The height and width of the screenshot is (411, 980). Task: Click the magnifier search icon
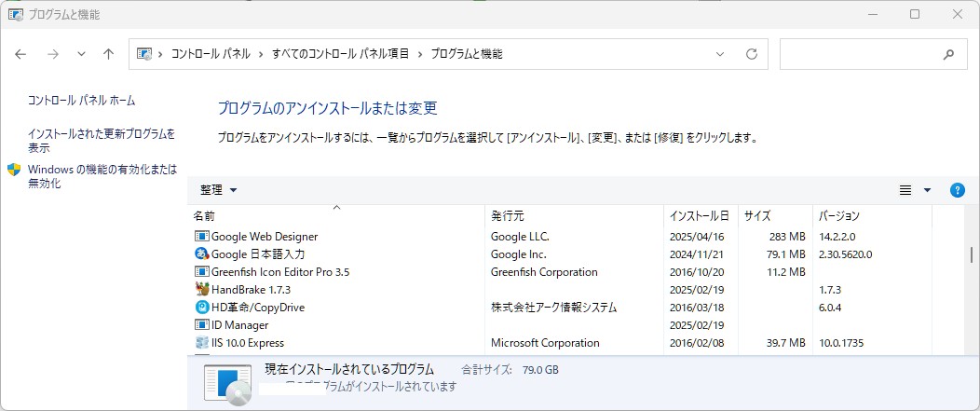(948, 54)
